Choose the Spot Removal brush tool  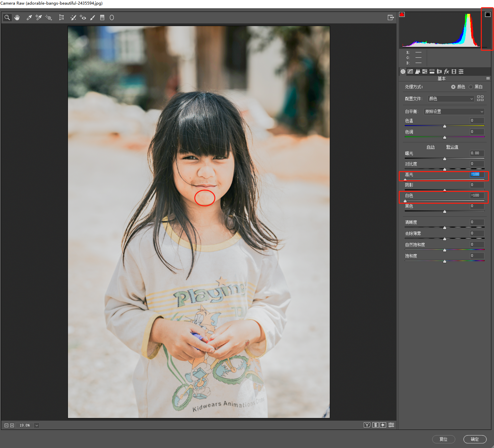[x=73, y=17]
